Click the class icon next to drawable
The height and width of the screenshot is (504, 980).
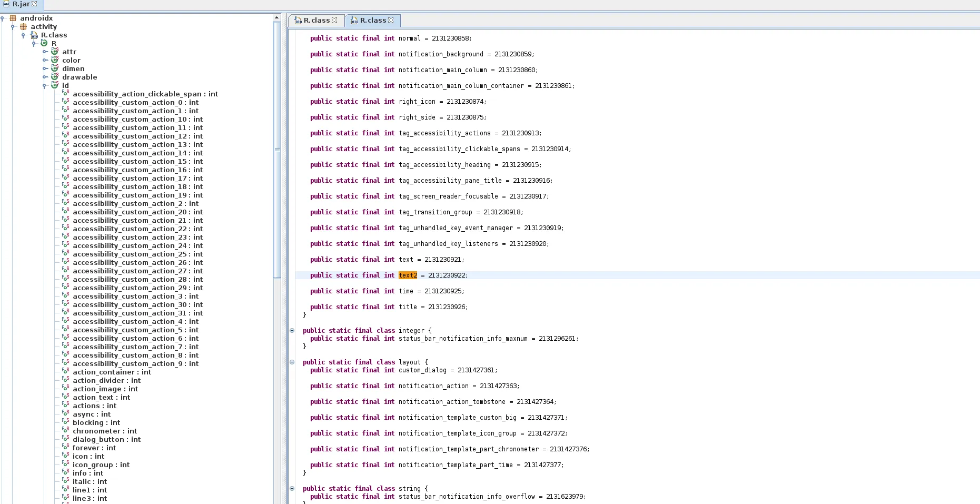click(55, 77)
